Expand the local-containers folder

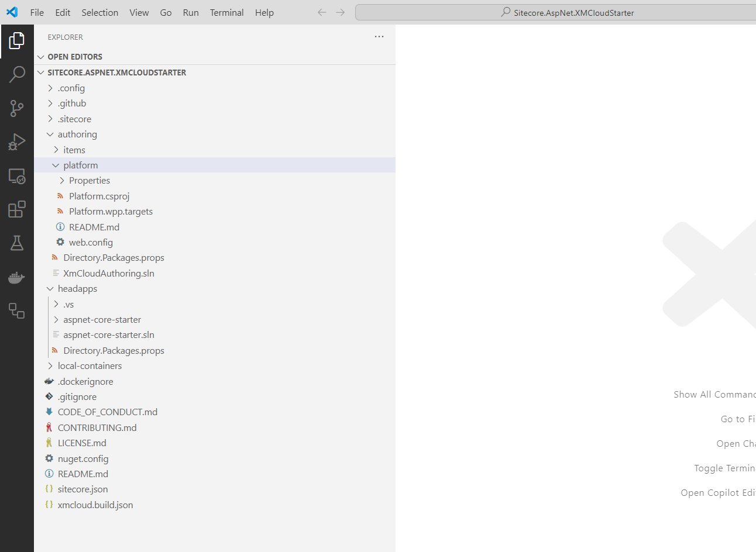[x=90, y=366]
